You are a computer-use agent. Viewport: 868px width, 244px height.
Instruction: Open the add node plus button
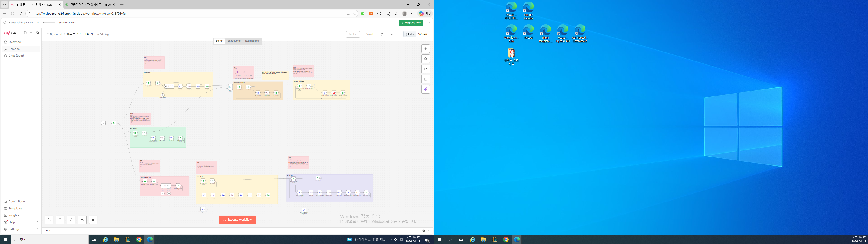coord(425,49)
